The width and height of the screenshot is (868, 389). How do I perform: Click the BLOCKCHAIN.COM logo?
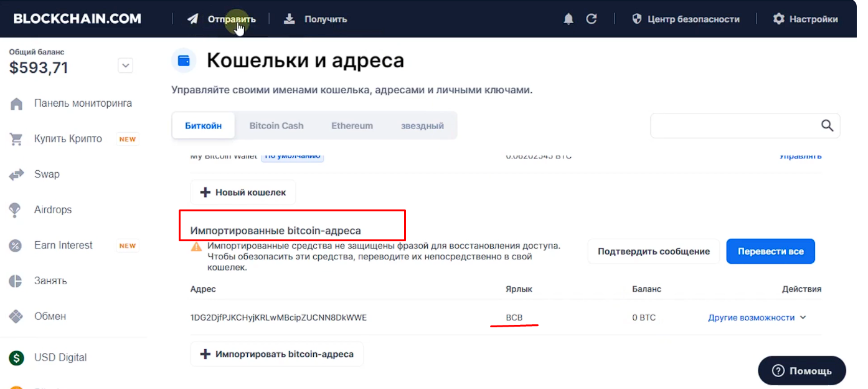77,19
